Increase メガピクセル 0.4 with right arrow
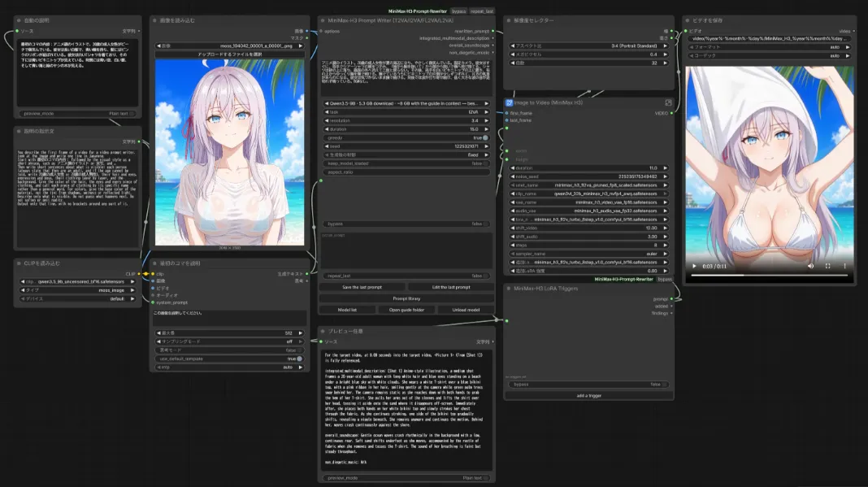This screenshot has width=868, height=487. [x=665, y=54]
